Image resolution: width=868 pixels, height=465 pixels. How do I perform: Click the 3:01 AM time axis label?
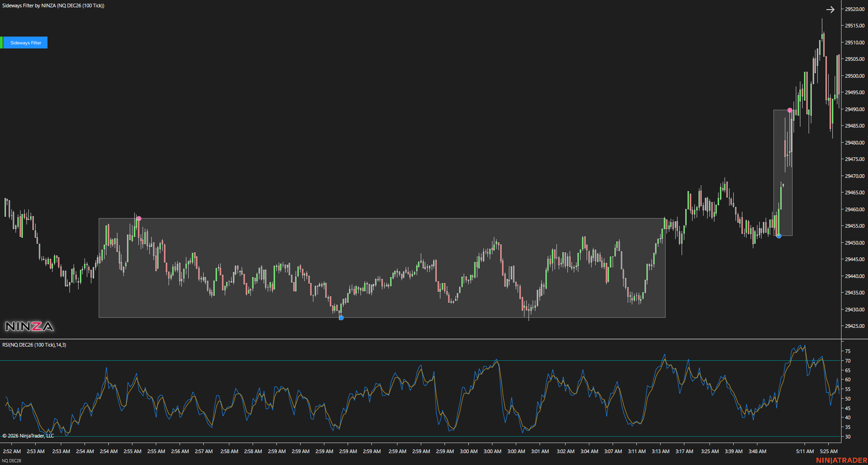(x=540, y=451)
